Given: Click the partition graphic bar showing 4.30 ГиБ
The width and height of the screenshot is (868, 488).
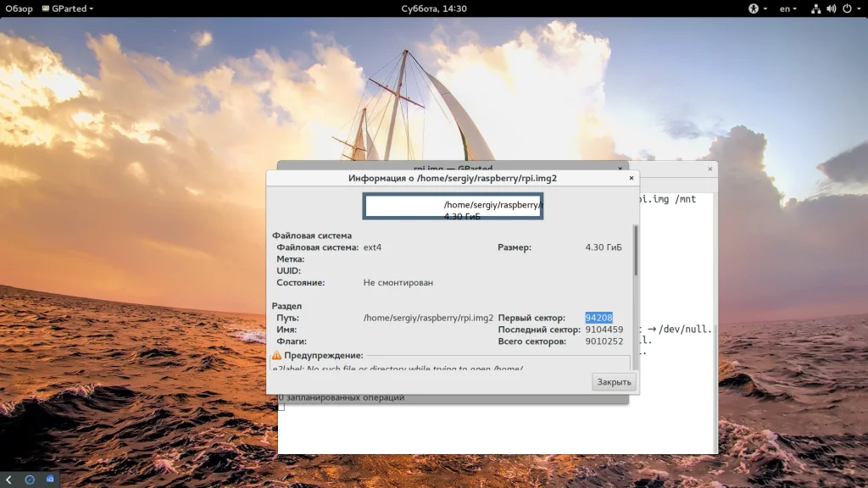Looking at the screenshot, I should click(x=453, y=206).
